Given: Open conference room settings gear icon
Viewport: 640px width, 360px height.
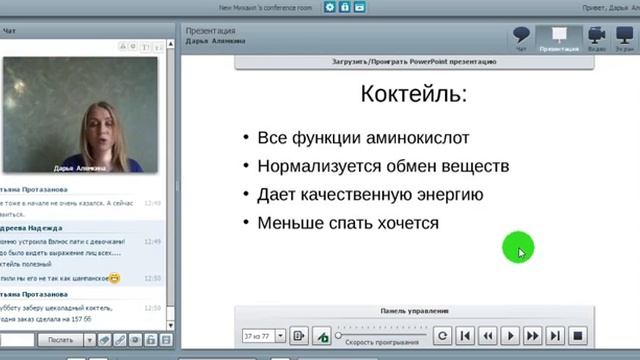Looking at the screenshot, I should click(330, 7).
